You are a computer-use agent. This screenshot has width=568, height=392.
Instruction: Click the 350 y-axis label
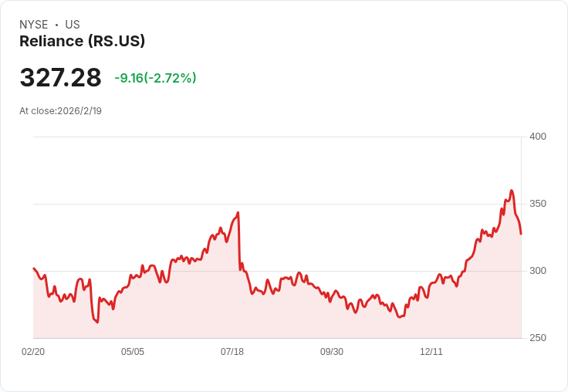(x=538, y=204)
